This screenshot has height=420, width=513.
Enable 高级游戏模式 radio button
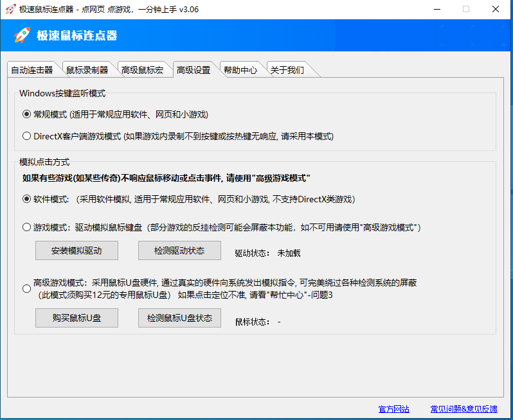click(26, 289)
